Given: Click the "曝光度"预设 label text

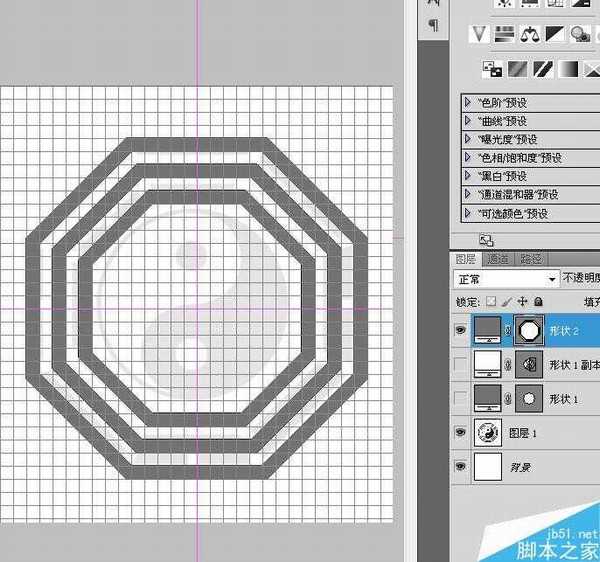Looking at the screenshot, I should pyautogui.click(x=507, y=139).
